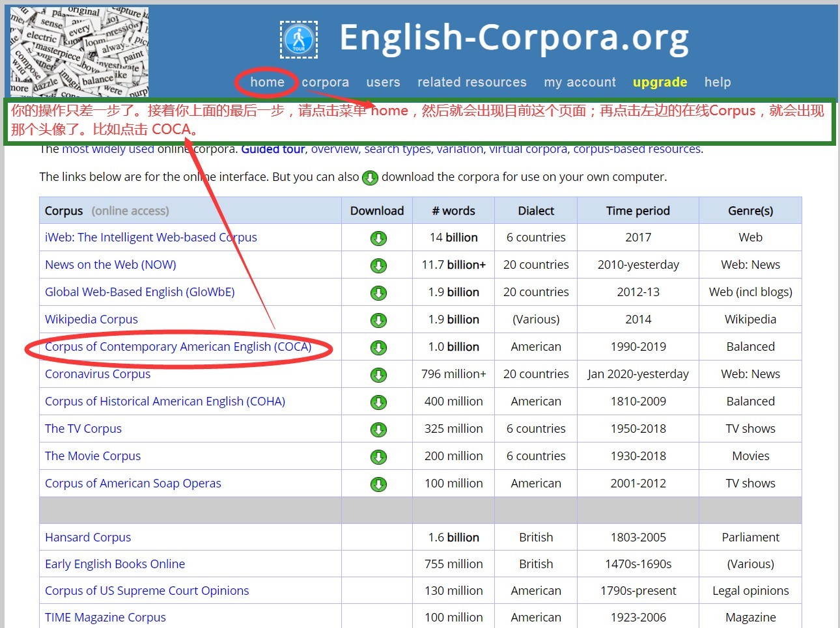Click the yellow upgrade menu item
Image resolution: width=840 pixels, height=628 pixels.
point(660,82)
